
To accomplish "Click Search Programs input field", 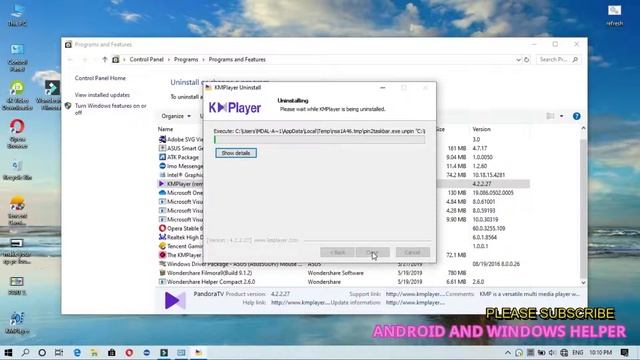I will point(558,60).
